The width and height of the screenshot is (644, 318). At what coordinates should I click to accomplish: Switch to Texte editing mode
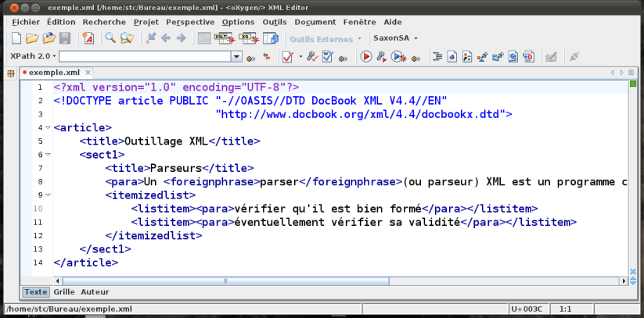[x=35, y=291]
